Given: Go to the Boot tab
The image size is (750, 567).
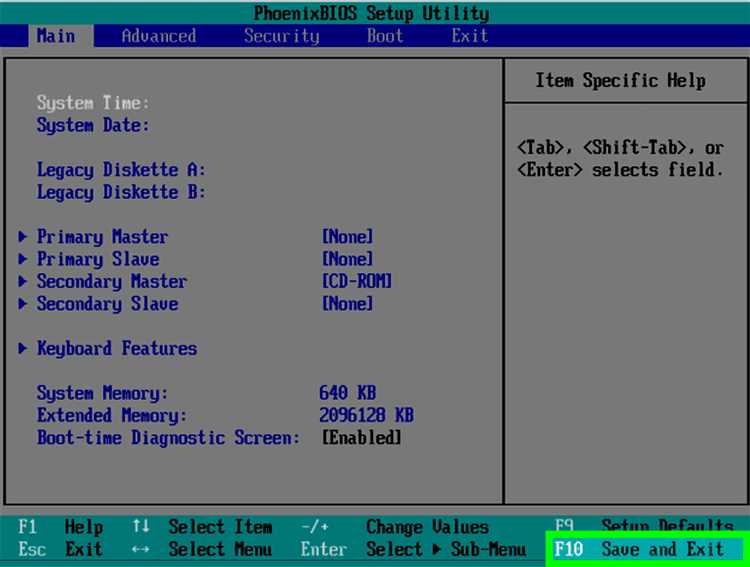Looking at the screenshot, I should coord(385,36).
